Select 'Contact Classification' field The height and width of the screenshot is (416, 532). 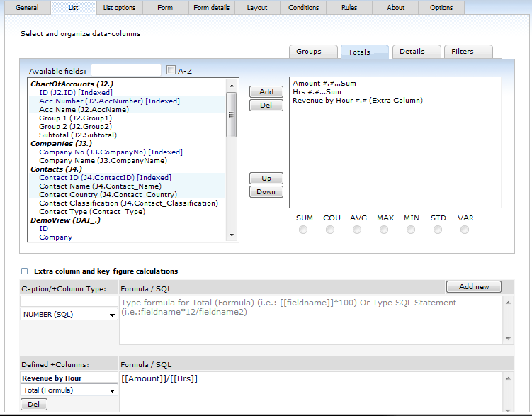[129, 203]
